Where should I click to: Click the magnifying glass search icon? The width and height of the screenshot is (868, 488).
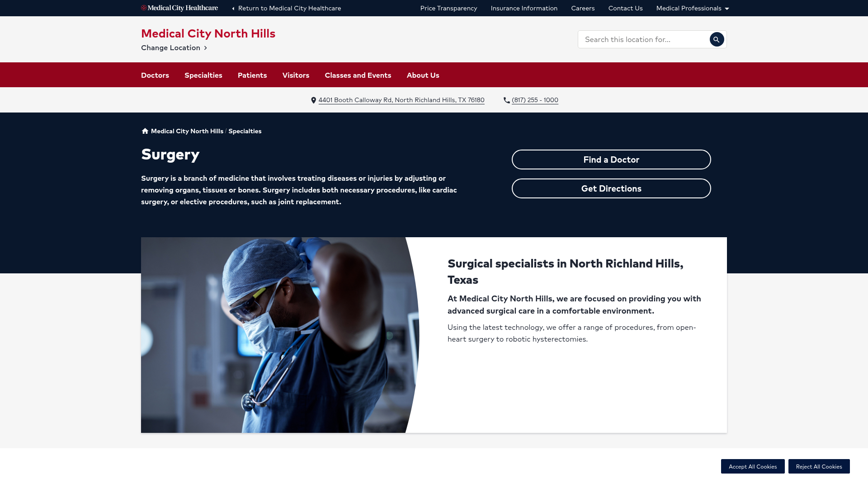tap(717, 40)
